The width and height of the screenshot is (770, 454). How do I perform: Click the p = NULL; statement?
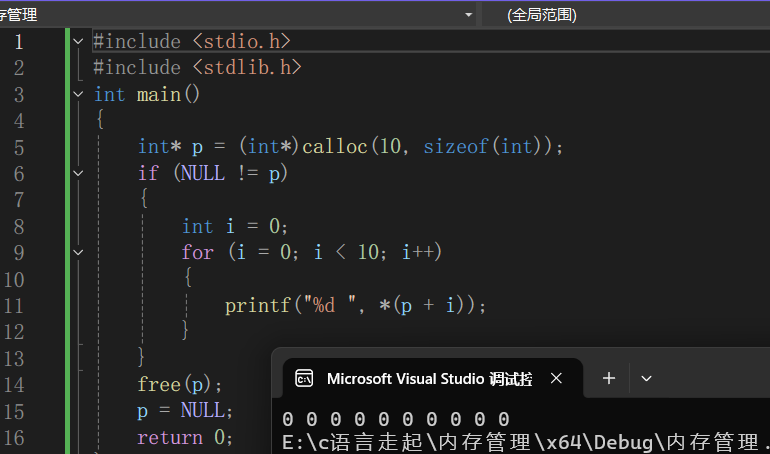(x=185, y=411)
